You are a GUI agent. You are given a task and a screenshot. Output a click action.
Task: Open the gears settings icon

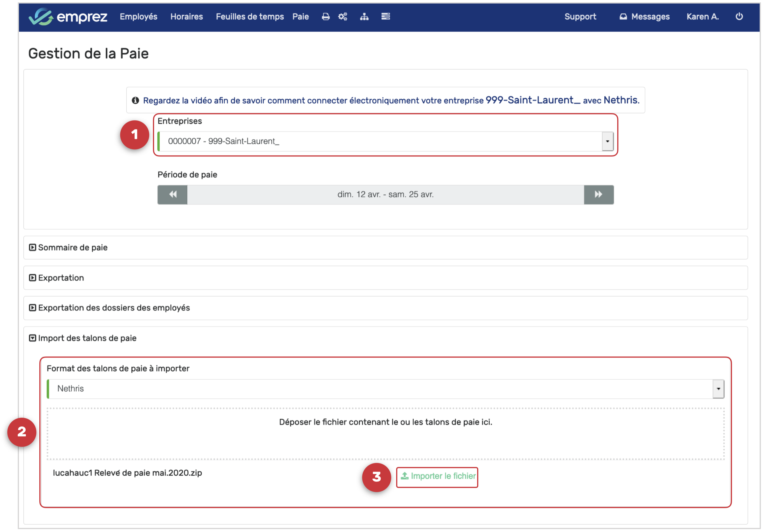(343, 17)
